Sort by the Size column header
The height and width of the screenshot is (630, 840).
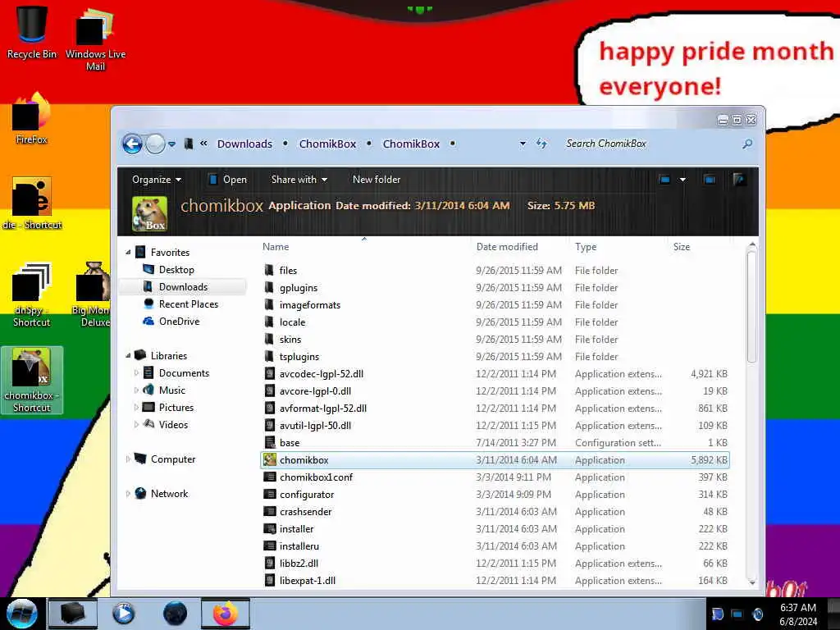click(x=682, y=246)
